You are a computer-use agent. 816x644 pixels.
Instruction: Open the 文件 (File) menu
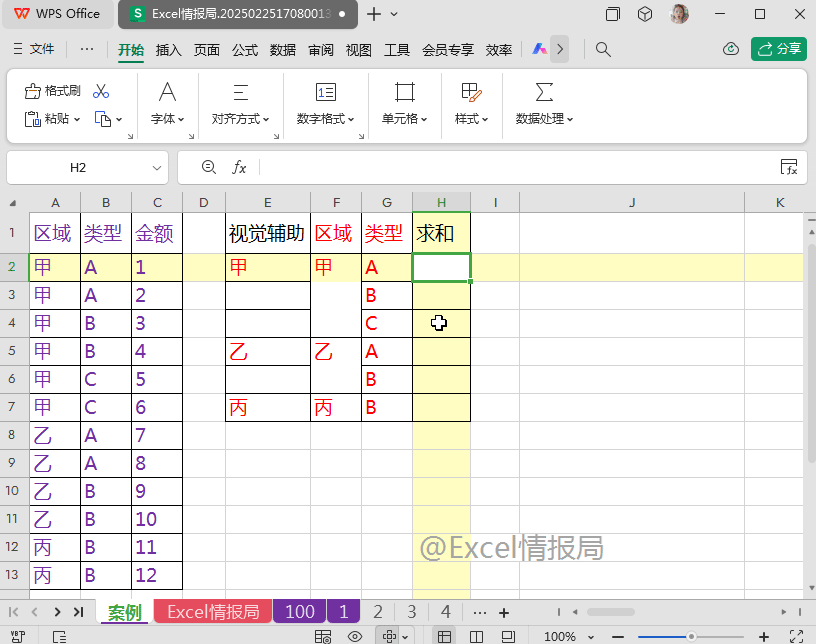tap(33, 49)
